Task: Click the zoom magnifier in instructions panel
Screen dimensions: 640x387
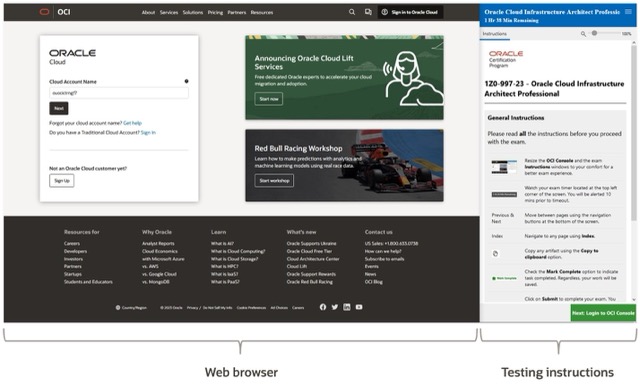Action: [583, 33]
